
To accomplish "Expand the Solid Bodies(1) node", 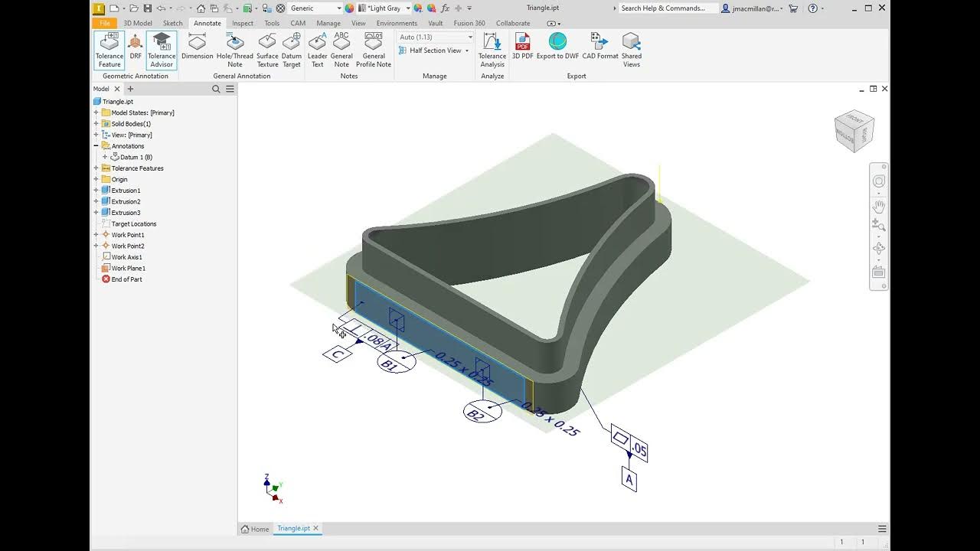I will coord(96,124).
